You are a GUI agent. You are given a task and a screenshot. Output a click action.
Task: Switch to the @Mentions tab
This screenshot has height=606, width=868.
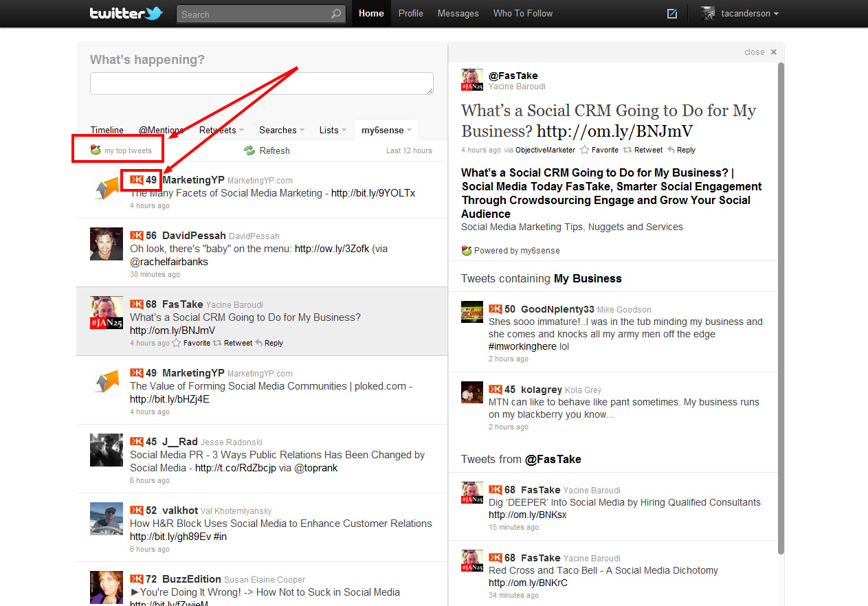coord(161,130)
